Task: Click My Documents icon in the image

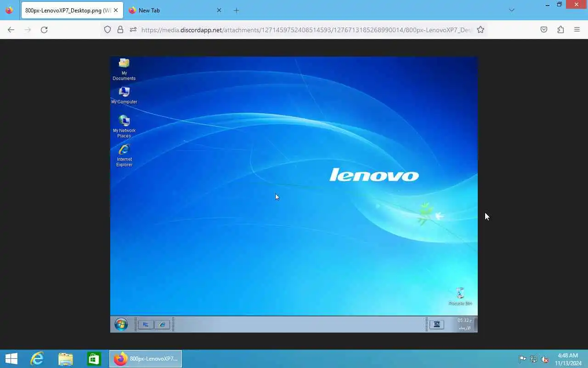Action: (124, 69)
